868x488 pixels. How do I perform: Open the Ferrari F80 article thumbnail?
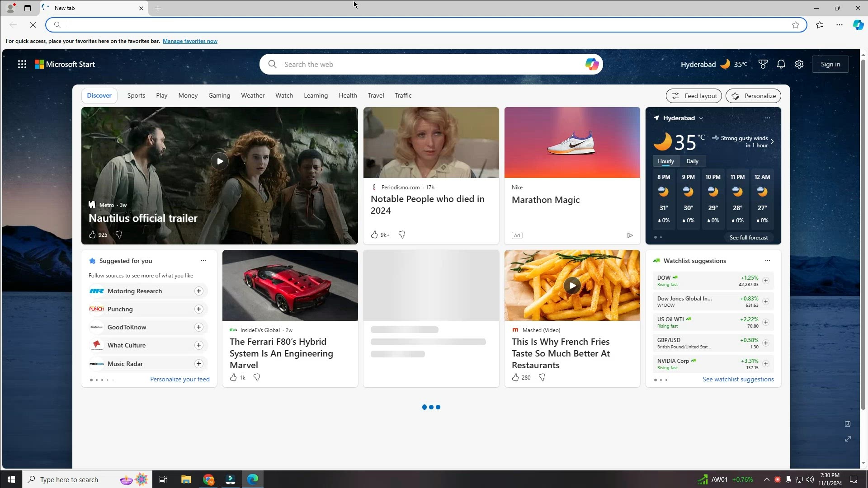click(x=290, y=286)
